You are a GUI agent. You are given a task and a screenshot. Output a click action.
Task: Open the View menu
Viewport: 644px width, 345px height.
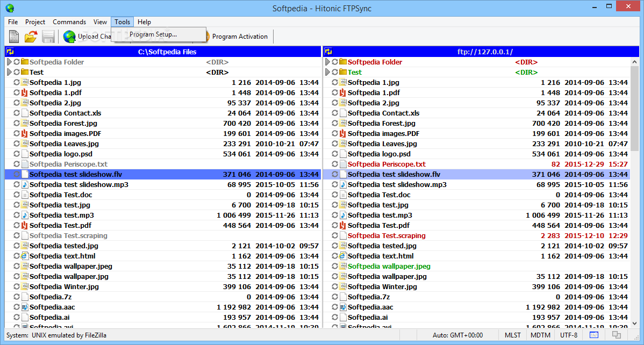(100, 22)
